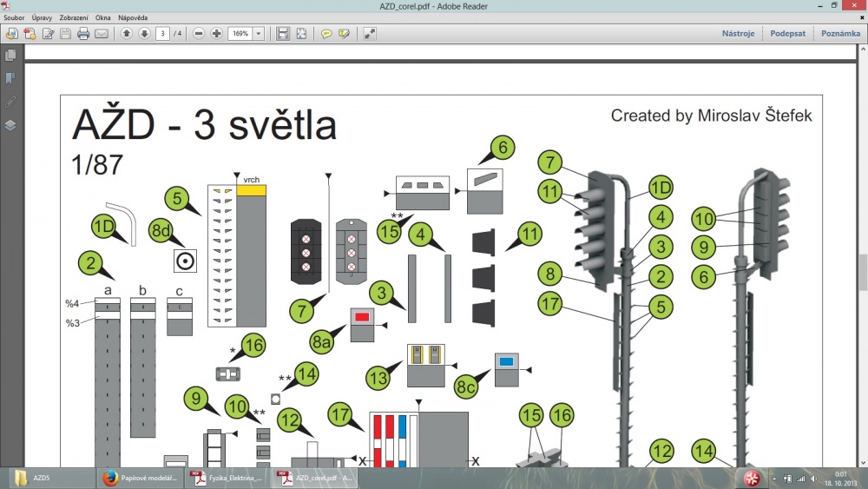Click the scrollbar up arrow
The image size is (868, 489).
(x=863, y=50)
